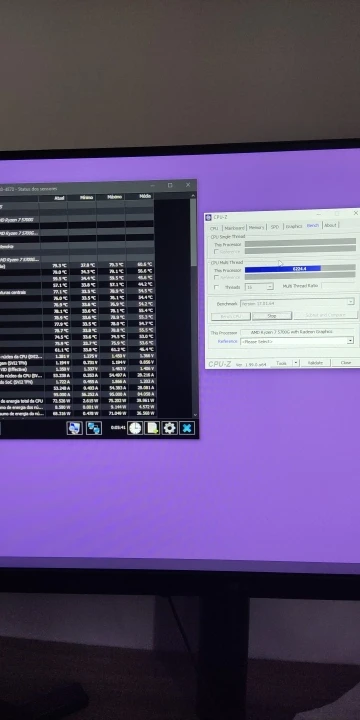Close sensors with the blue X icon
Image resolution: width=360 pixels, height=720 pixels.
pos(187,428)
